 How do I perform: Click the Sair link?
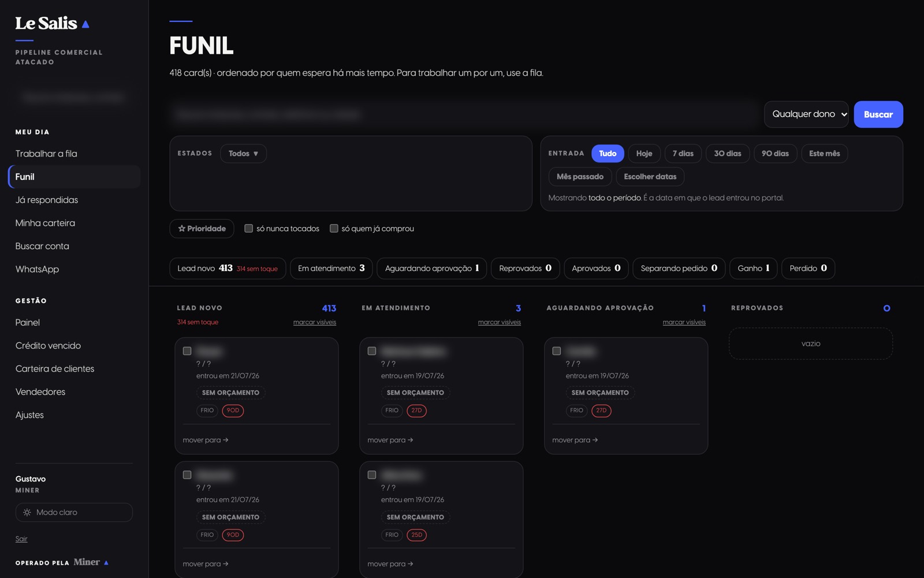21,539
